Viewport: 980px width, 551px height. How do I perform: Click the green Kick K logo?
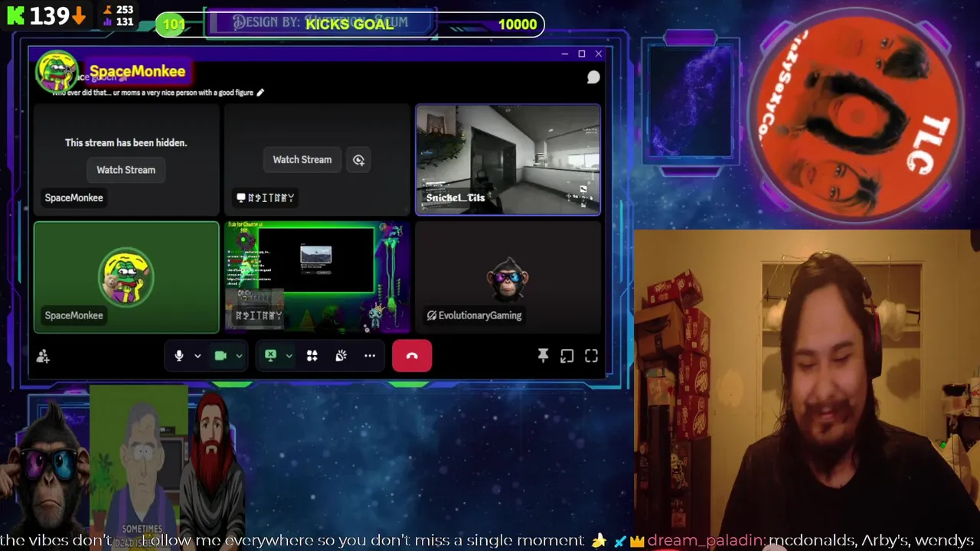click(15, 15)
